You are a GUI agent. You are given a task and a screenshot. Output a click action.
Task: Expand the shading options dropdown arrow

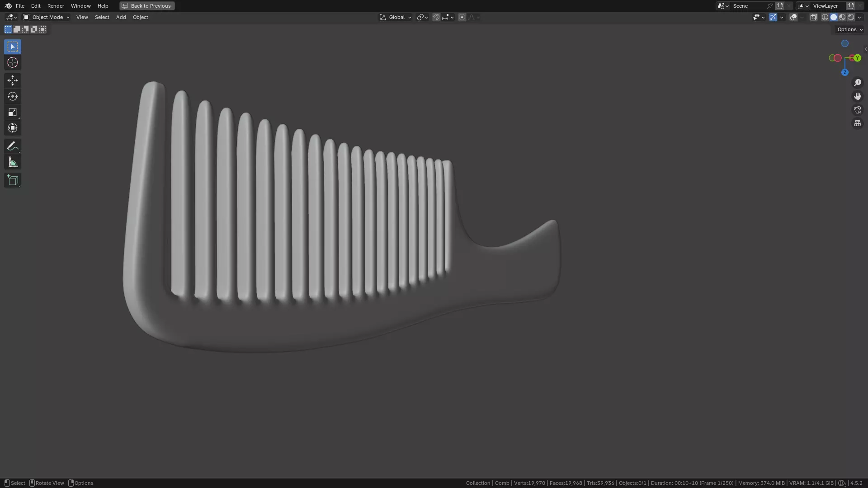coord(859,17)
